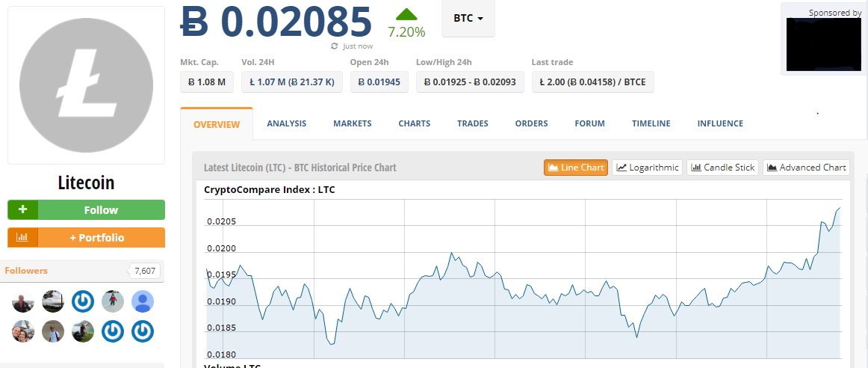Open last follower avatar with power icon, bottom row
Viewport: 868px width, 368px height.
tap(143, 331)
